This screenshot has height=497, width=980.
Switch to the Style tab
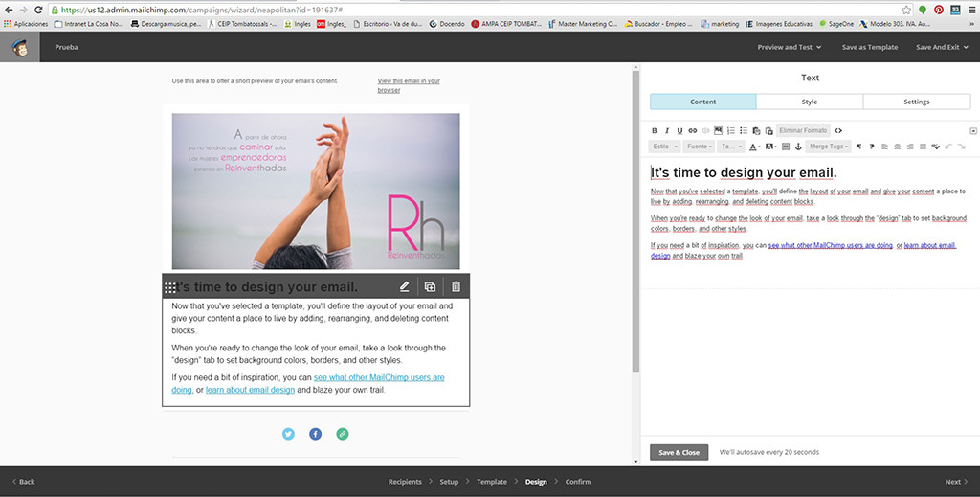pos(810,102)
